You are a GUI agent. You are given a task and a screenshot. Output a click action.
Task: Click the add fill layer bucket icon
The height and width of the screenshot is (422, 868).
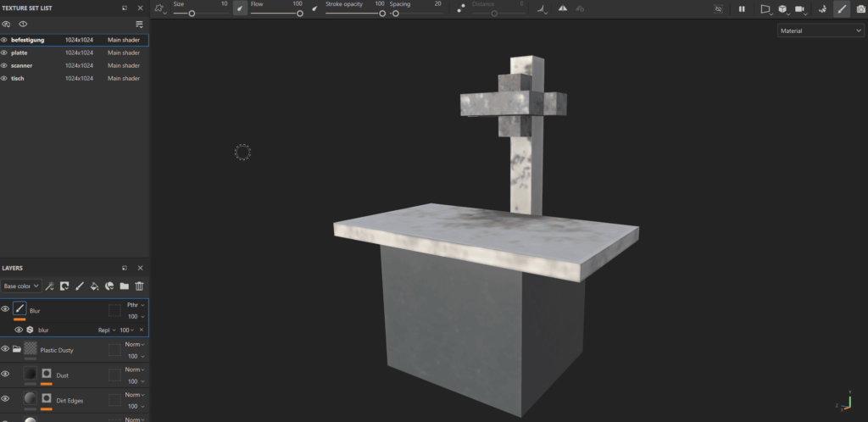click(x=94, y=286)
